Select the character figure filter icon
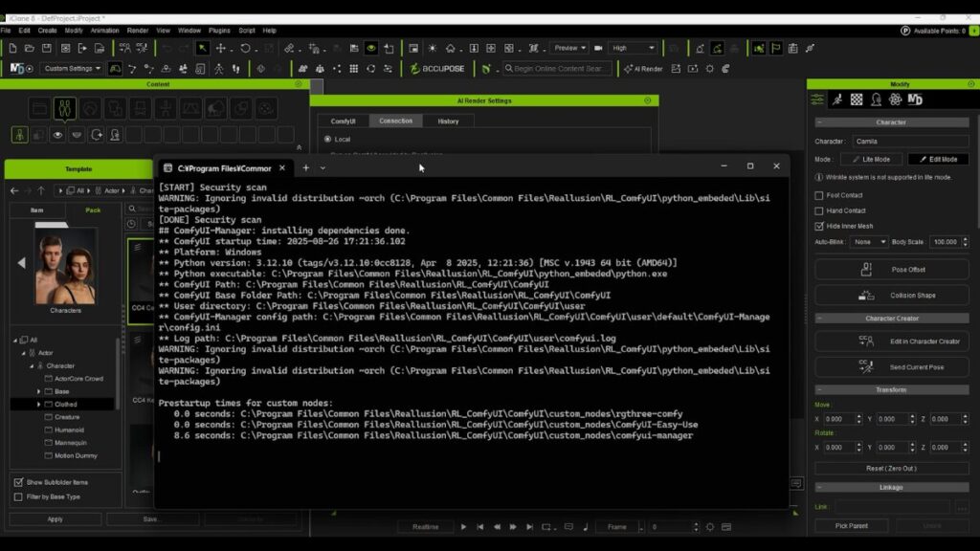The width and height of the screenshot is (980, 551). pos(19,134)
